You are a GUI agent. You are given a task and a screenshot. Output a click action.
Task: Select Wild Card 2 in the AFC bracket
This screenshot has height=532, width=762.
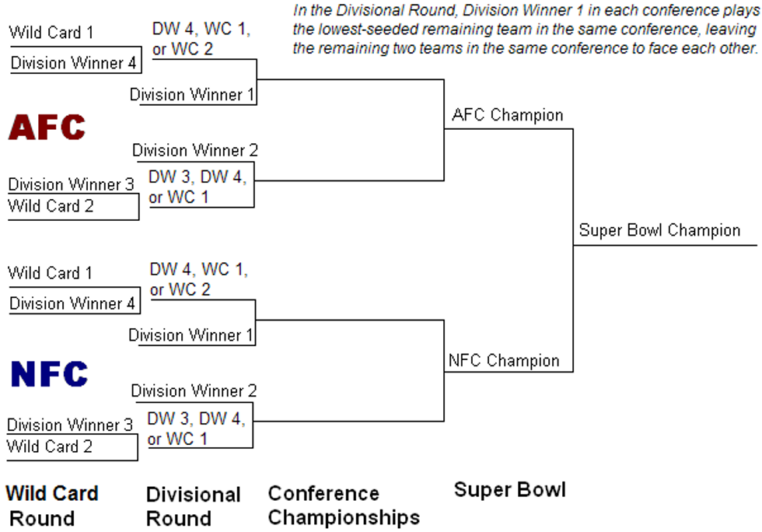click(51, 206)
